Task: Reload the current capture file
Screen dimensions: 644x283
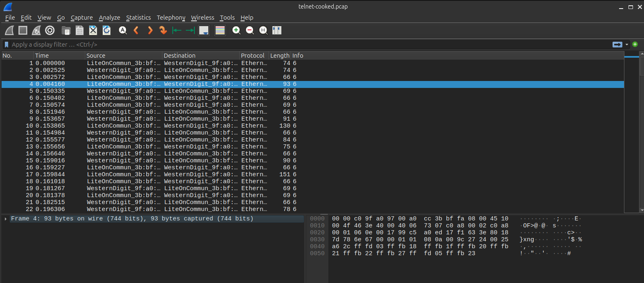Action: tap(107, 30)
